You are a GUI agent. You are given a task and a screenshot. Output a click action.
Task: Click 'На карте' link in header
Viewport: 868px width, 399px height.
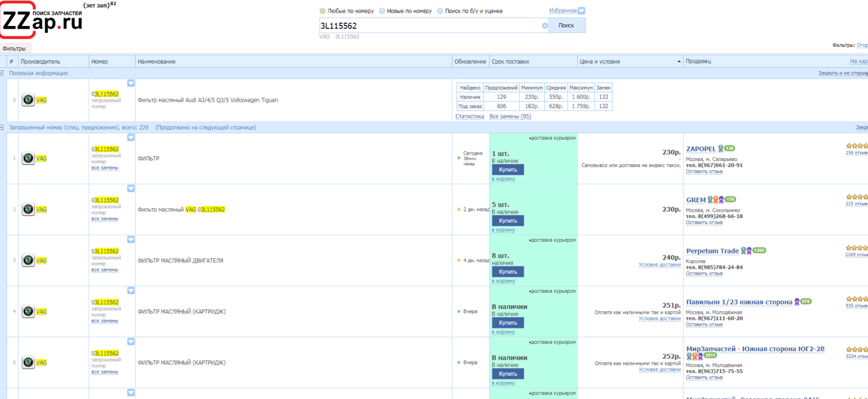(859, 61)
